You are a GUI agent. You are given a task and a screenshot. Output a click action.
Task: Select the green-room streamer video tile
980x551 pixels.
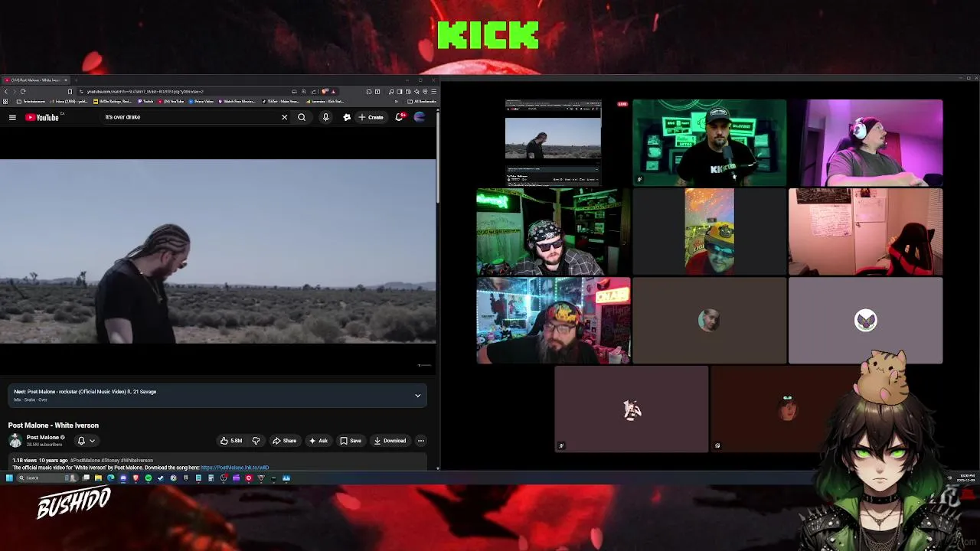[x=709, y=143]
